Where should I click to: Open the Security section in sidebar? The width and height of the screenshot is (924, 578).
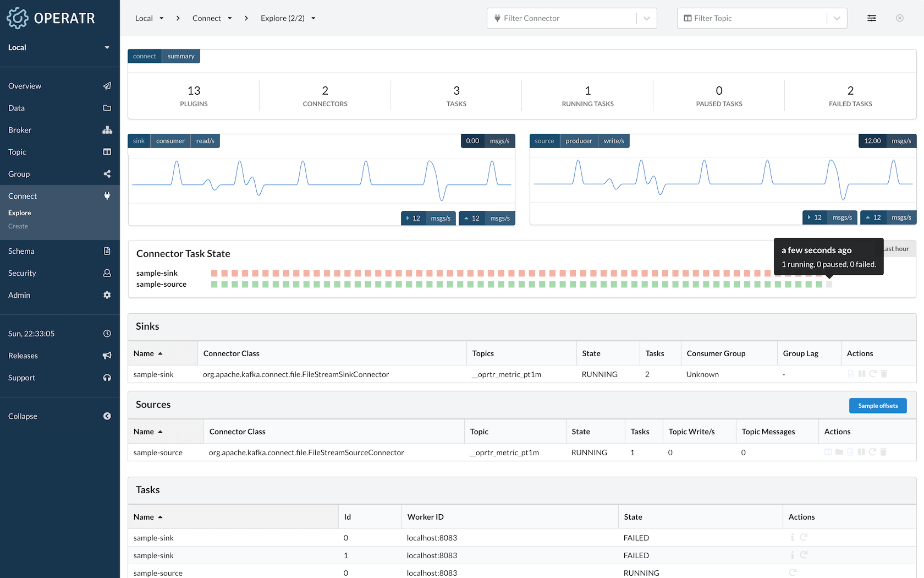click(x=22, y=273)
